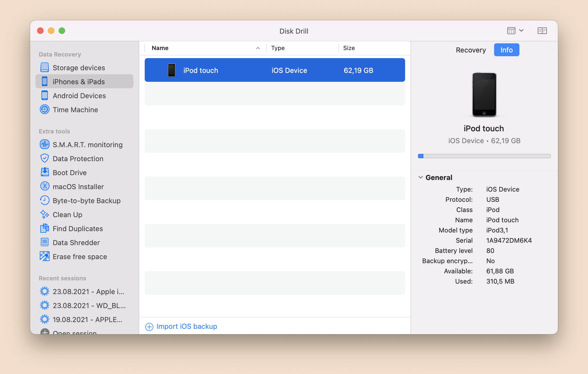This screenshot has width=588, height=374.
Task: Click the Protocol value USB
Action: click(493, 199)
